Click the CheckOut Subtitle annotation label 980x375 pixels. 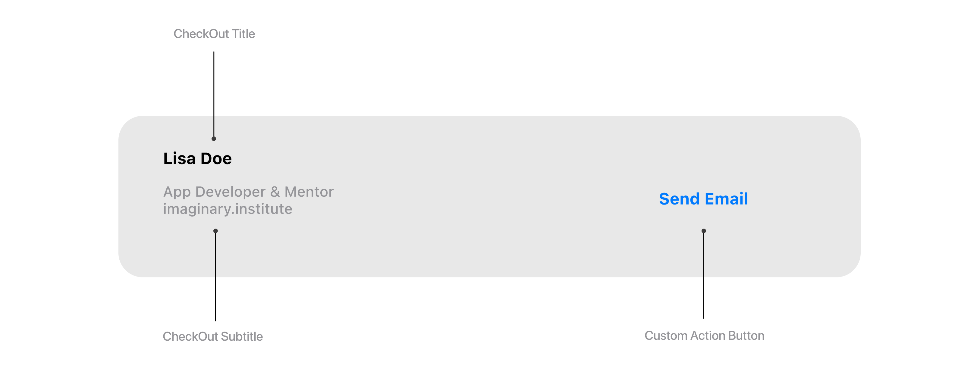(x=213, y=336)
